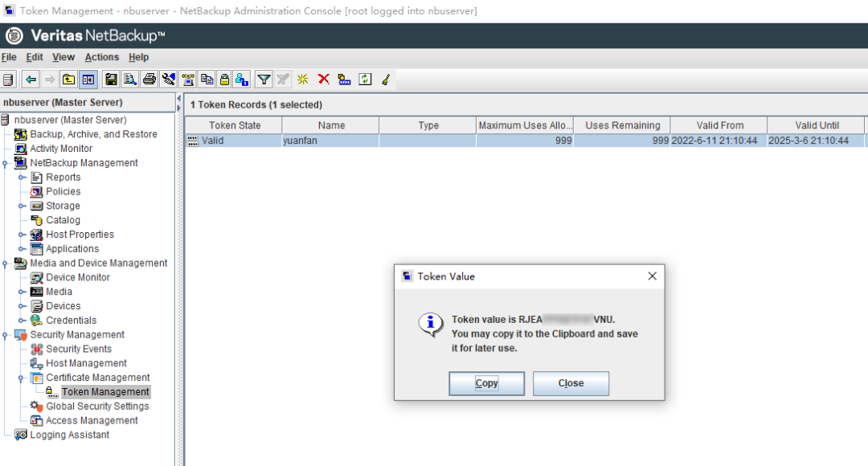Select Security Events tree item
Viewport: 868px width, 466px height.
click(x=79, y=349)
